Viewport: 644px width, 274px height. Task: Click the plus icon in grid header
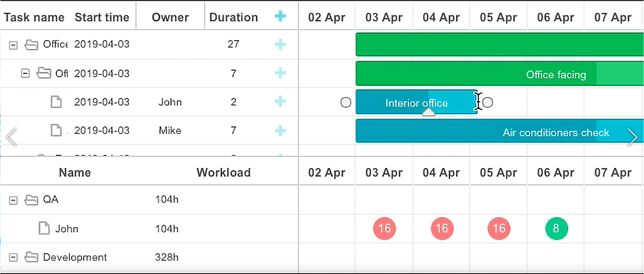pyautogui.click(x=280, y=16)
